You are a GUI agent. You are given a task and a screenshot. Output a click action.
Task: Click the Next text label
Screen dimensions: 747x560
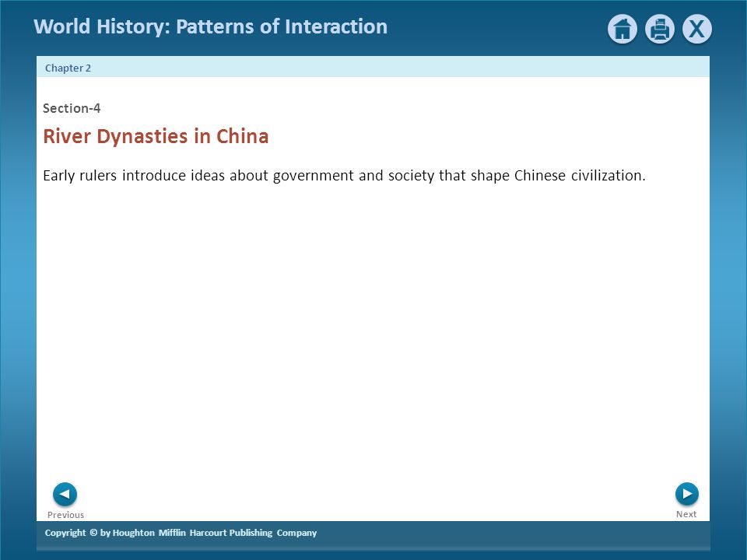coord(686,514)
